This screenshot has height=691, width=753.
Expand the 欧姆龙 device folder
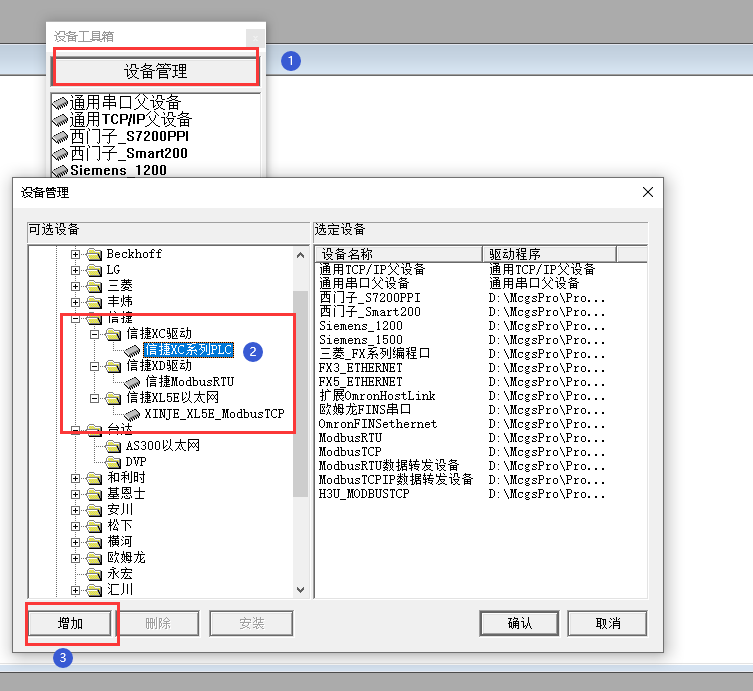[75, 558]
